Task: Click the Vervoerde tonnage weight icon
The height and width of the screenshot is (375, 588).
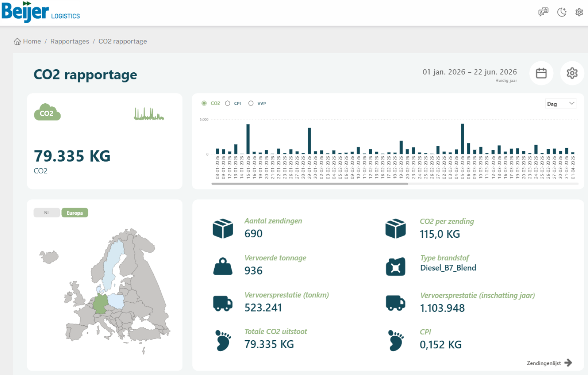Action: (x=223, y=266)
